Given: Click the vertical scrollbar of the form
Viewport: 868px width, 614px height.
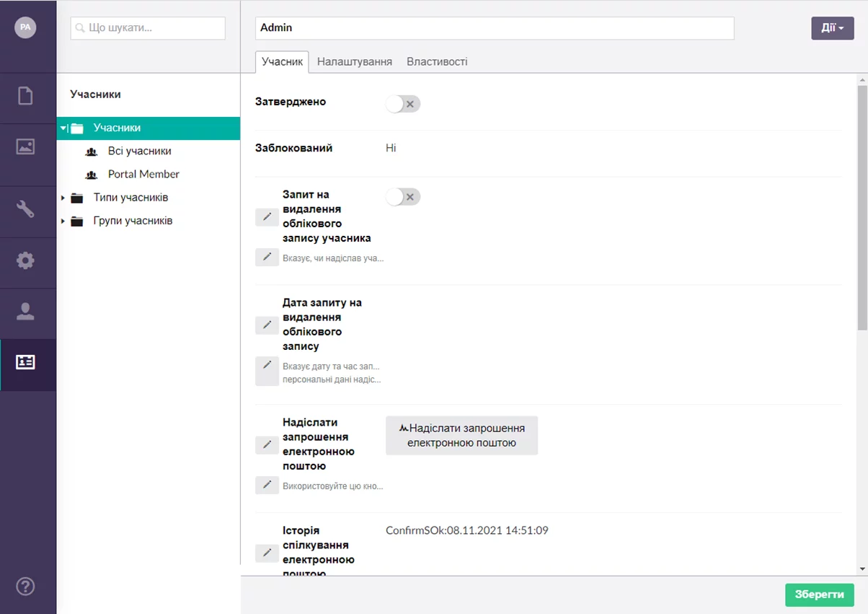Looking at the screenshot, I should click(x=862, y=209).
